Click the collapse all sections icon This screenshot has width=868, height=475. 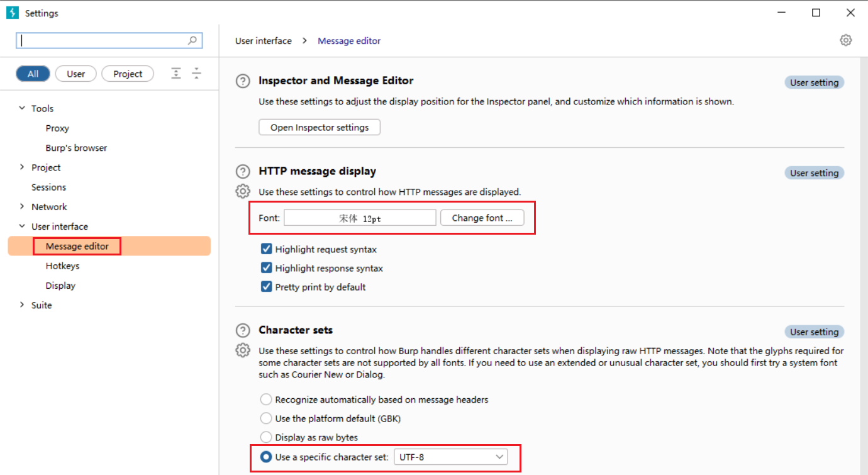[197, 74]
